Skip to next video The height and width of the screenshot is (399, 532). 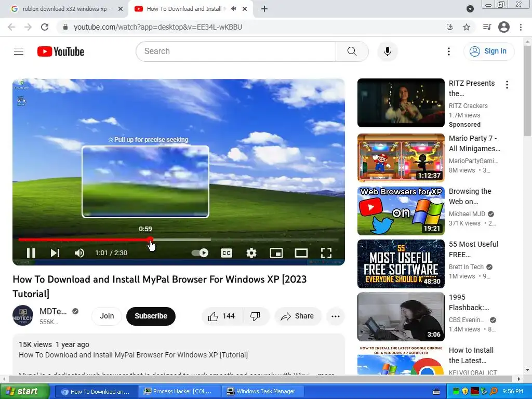pyautogui.click(x=55, y=253)
